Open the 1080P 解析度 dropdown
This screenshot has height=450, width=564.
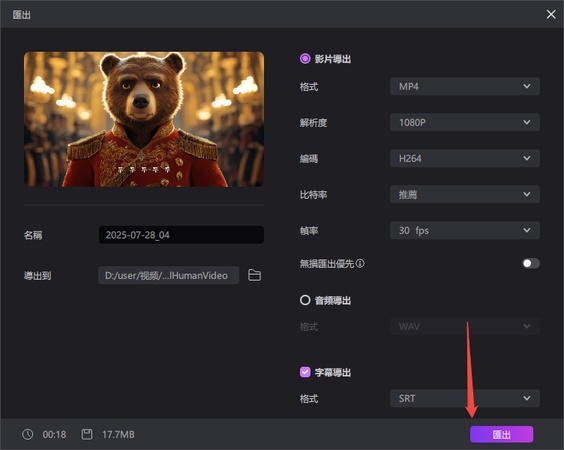(465, 122)
